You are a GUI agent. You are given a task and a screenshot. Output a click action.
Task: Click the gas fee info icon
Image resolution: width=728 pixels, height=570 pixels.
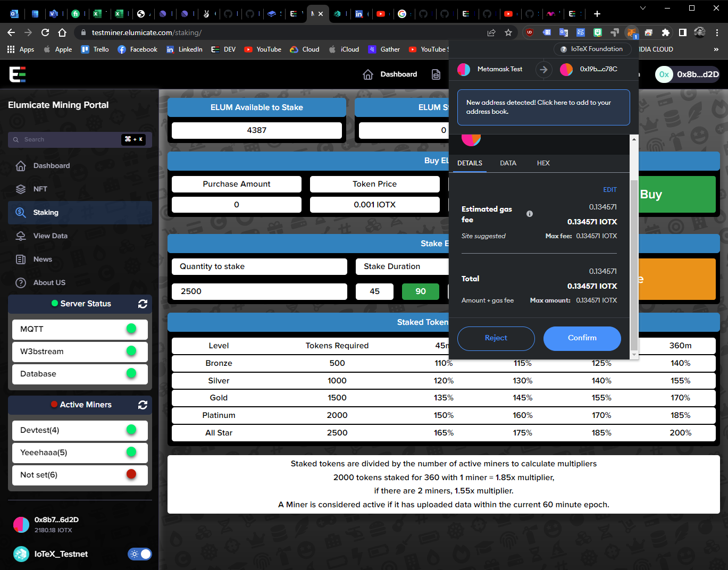coord(529,214)
